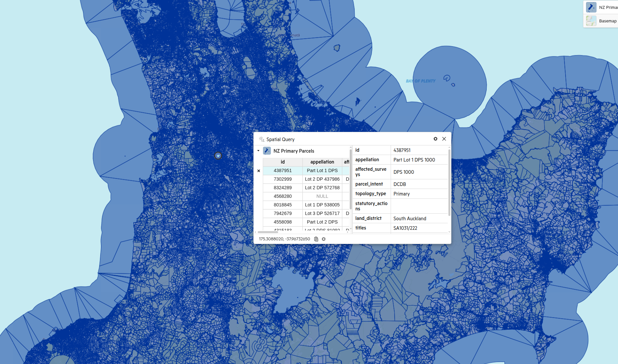The image size is (618, 364).
Task: Click the statutory_actions attribute label
Action: tap(371, 206)
